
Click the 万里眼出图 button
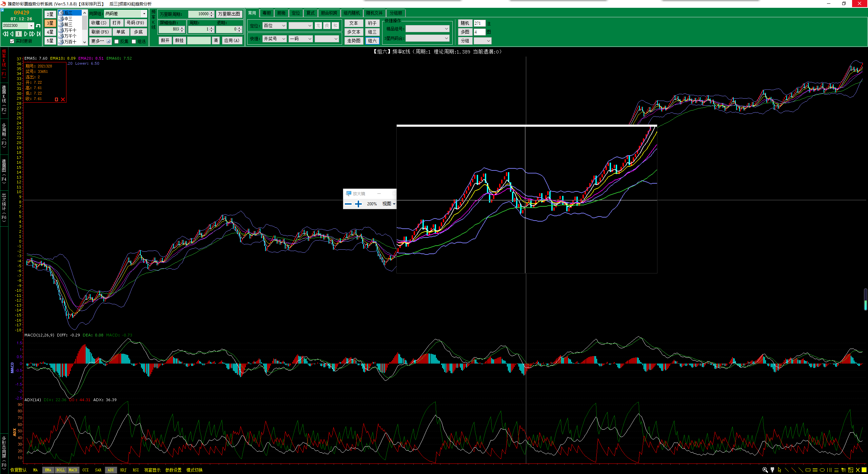[229, 14]
